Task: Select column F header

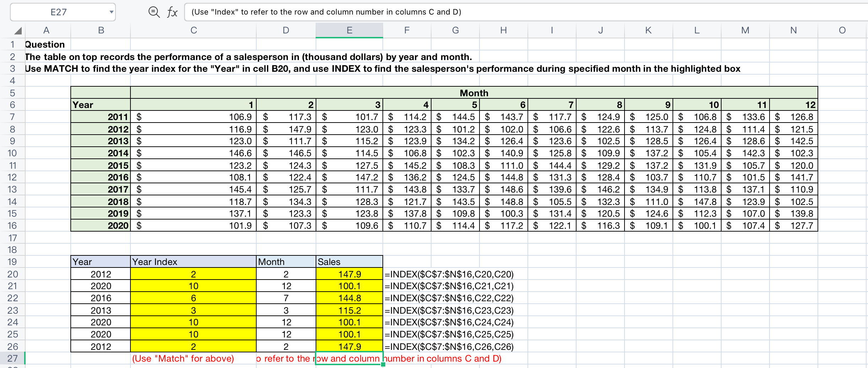Action: (x=407, y=31)
